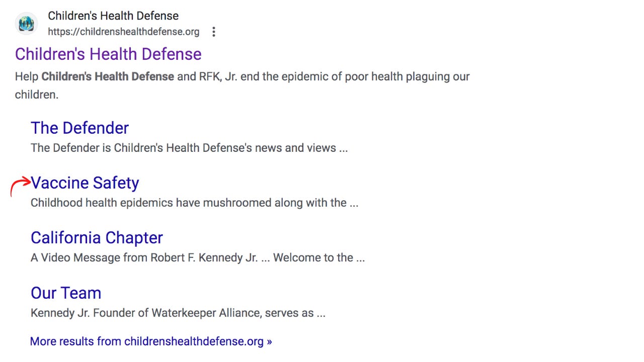Viewport: 644px width, 362px height.
Task: Click the Children's Health Defense favicon
Action: tap(26, 24)
